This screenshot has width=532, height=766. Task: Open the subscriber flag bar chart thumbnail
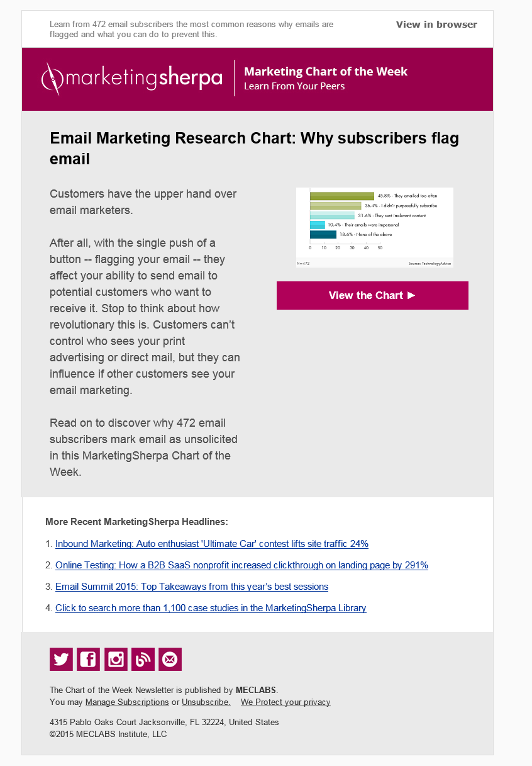click(x=374, y=227)
